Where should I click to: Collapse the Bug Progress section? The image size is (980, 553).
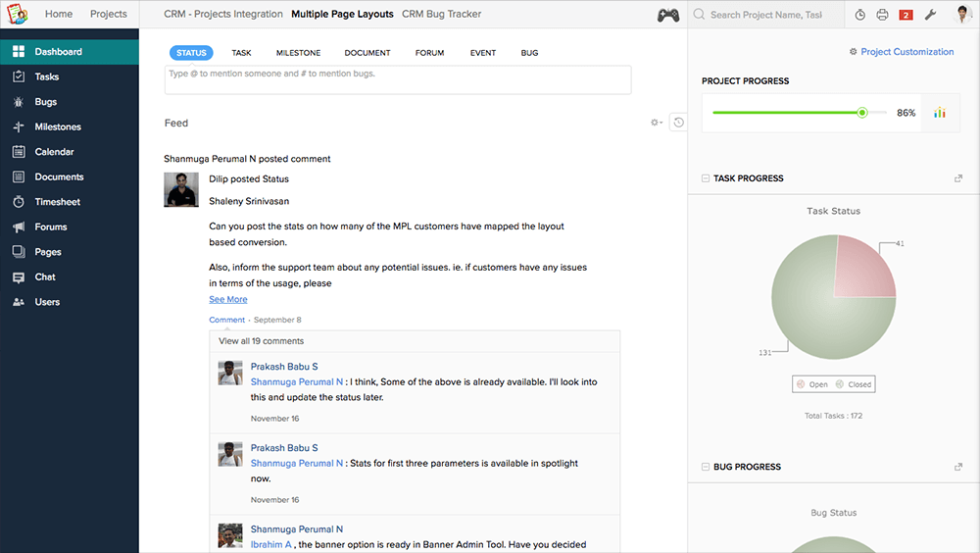(706, 467)
